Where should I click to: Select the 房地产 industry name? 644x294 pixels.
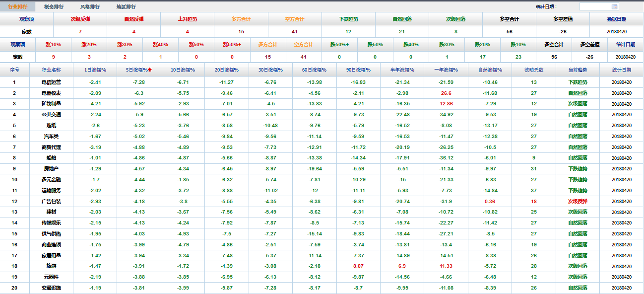[x=51, y=169]
